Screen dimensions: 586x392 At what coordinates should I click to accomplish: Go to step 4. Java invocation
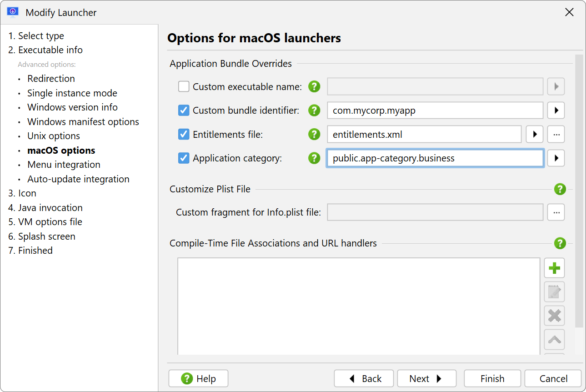pos(45,208)
